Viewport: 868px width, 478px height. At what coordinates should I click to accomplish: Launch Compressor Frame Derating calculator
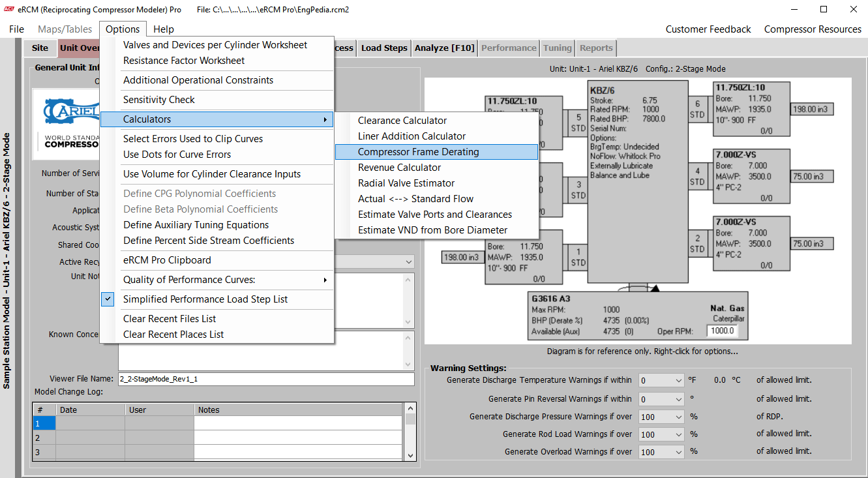coord(436,152)
